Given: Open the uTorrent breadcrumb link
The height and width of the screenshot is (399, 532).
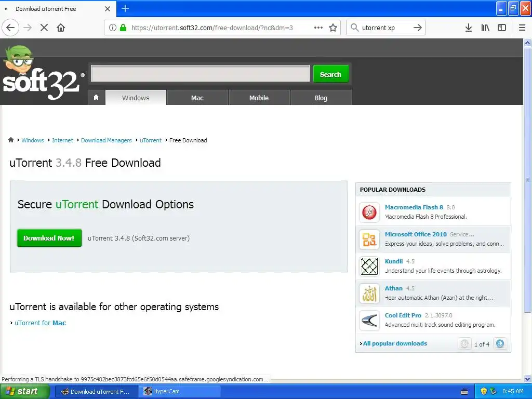Looking at the screenshot, I should [x=151, y=140].
